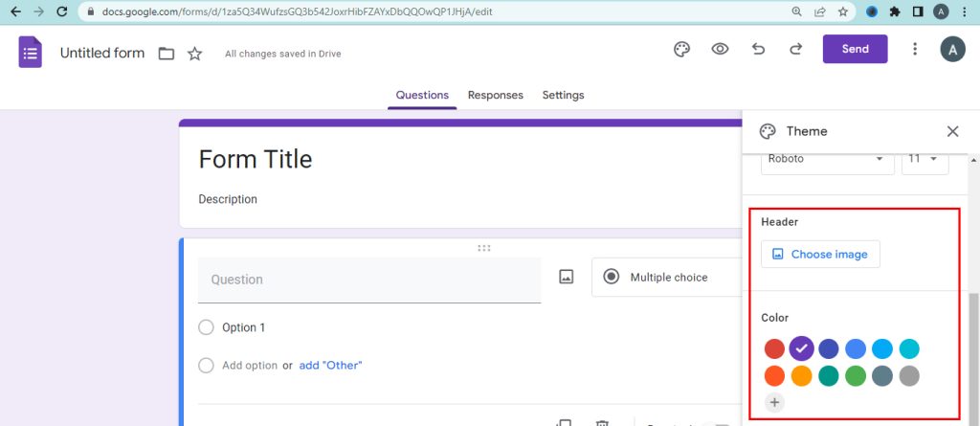The height and width of the screenshot is (426, 980).
Task: Click the purple Send button
Action: pos(855,50)
